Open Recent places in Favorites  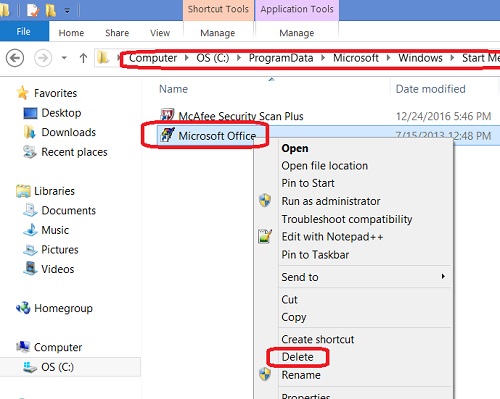74,152
